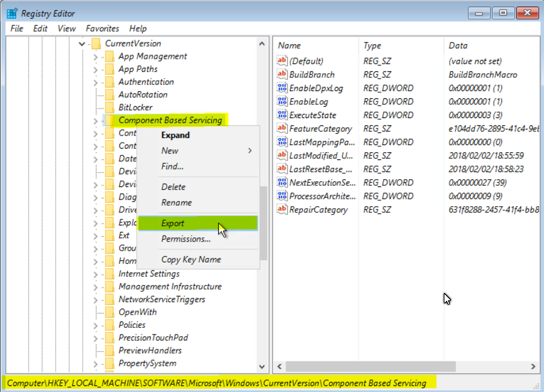Click the AutoRotation folder icon
The height and width of the screenshot is (392, 544).
click(x=110, y=95)
